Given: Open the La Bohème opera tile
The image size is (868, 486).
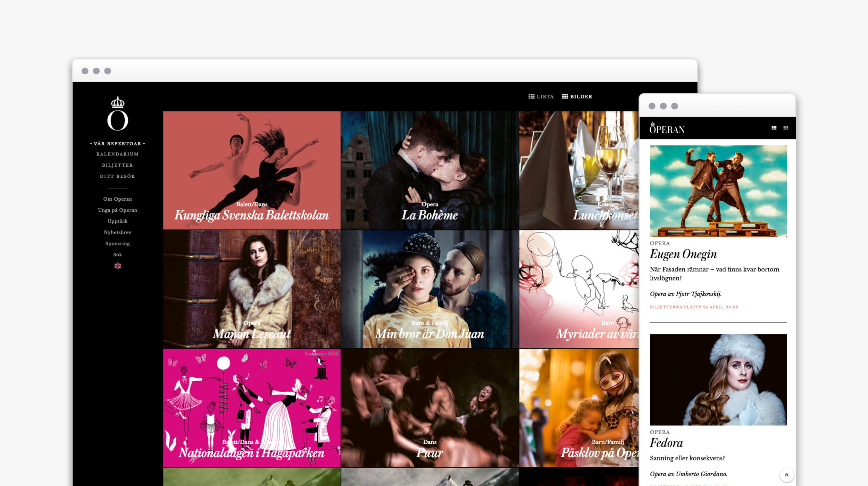Looking at the screenshot, I should [x=430, y=170].
